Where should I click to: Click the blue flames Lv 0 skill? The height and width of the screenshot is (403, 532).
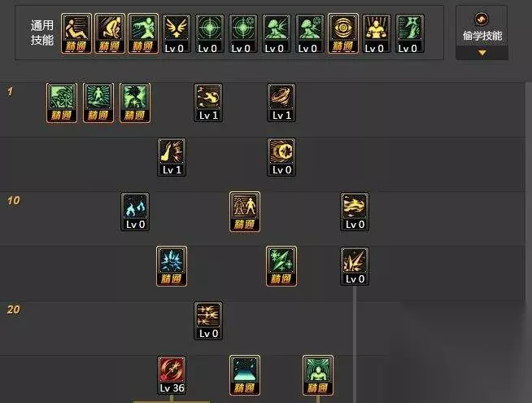[x=135, y=212]
